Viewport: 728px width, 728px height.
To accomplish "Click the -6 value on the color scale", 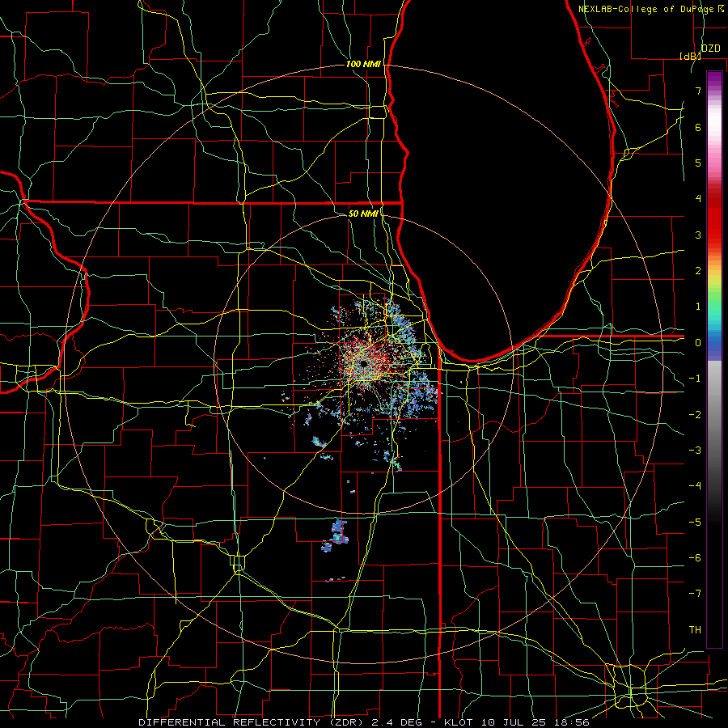I will 695,558.
